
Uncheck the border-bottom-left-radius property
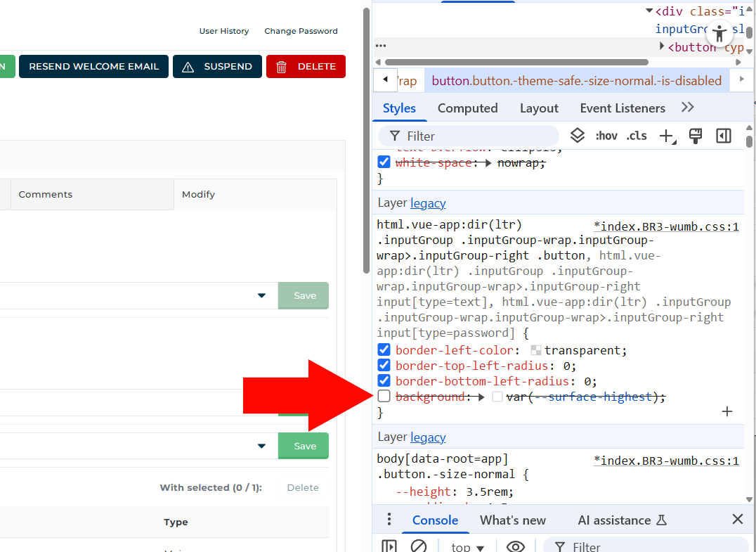(x=384, y=380)
